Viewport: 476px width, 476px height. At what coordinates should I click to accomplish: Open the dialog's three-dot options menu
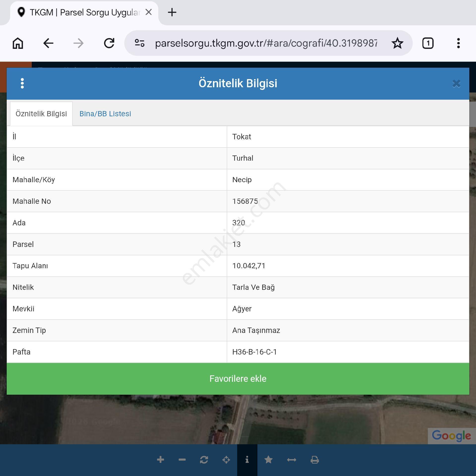click(22, 83)
